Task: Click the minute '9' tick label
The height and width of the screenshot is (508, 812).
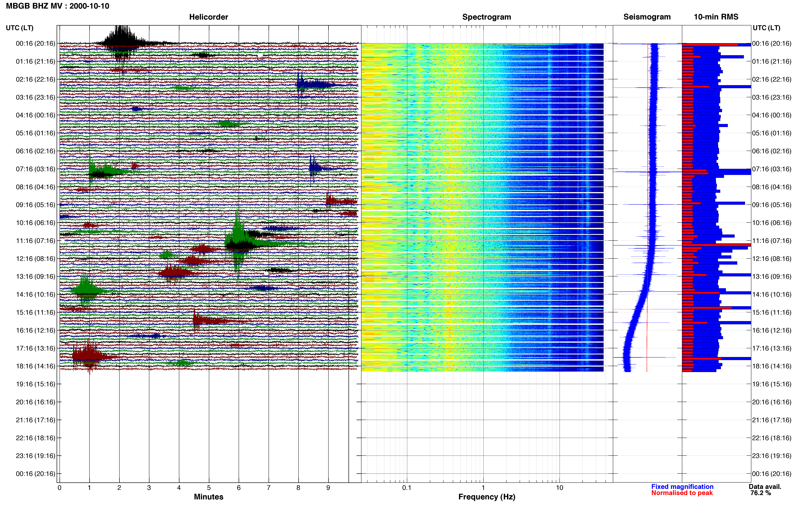Action: click(x=328, y=488)
